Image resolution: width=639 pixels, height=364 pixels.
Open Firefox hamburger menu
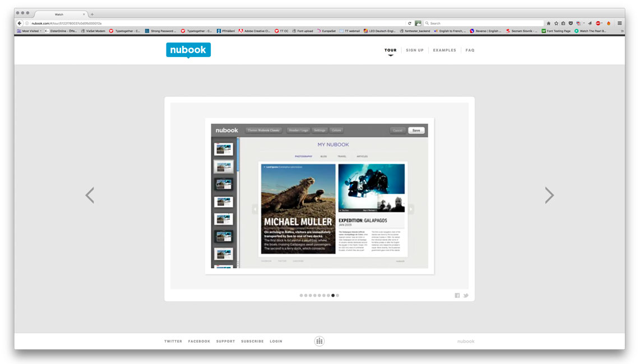(619, 23)
